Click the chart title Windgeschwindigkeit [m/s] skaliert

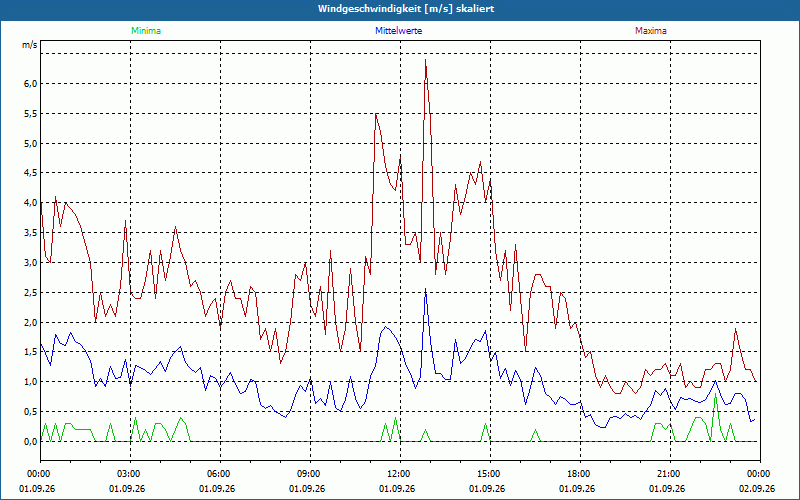(406, 9)
